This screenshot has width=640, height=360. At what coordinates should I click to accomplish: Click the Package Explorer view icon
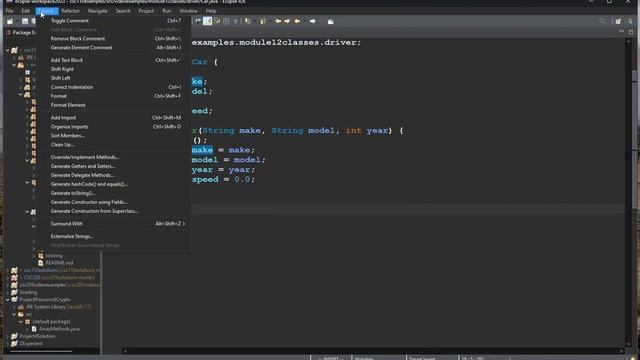pyautogui.click(x=8, y=32)
